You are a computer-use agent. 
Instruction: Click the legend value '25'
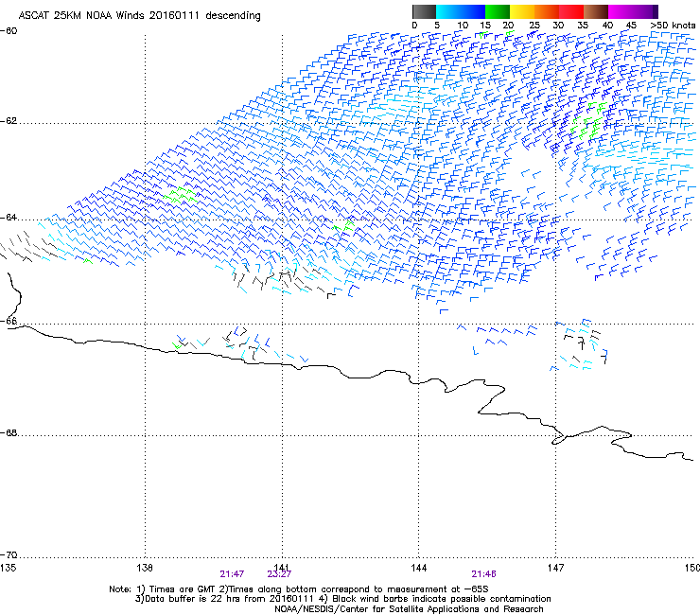tap(534, 26)
